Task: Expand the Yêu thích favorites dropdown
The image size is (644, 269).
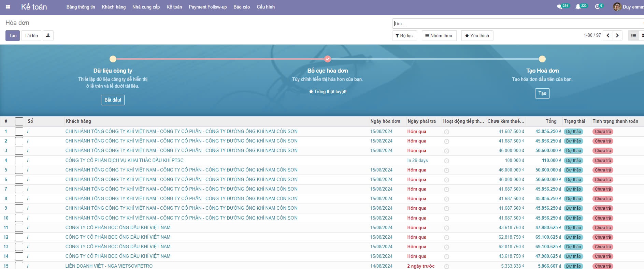Action: click(x=477, y=35)
